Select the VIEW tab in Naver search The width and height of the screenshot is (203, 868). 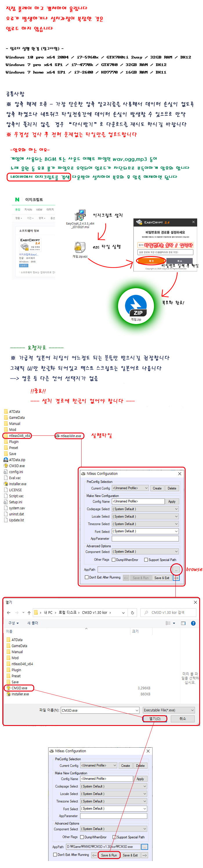click(39, 209)
